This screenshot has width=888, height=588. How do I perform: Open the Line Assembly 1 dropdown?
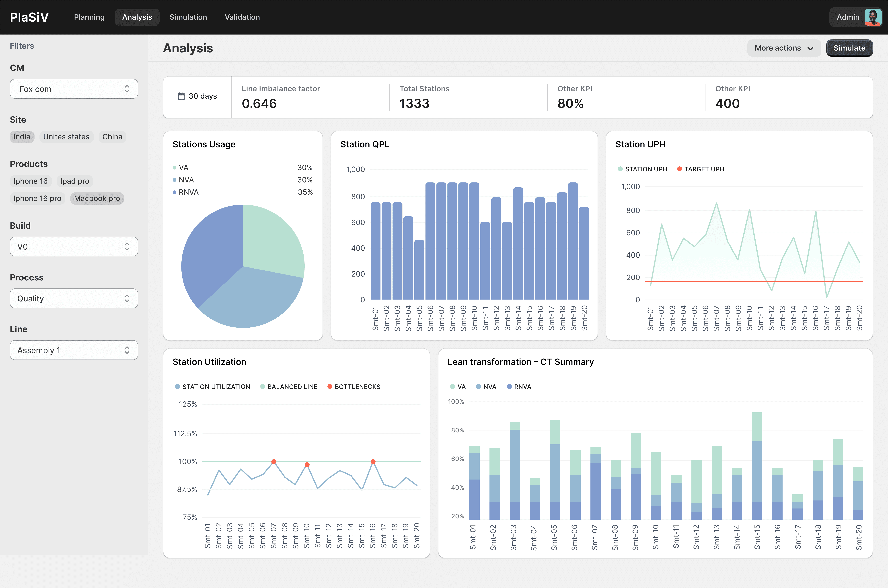pos(74,350)
